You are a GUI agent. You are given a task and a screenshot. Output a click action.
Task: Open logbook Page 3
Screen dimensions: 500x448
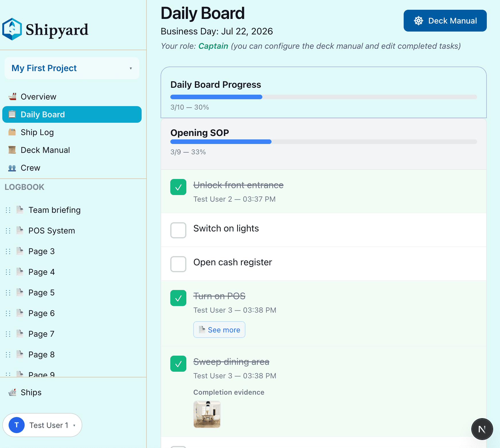(x=42, y=251)
